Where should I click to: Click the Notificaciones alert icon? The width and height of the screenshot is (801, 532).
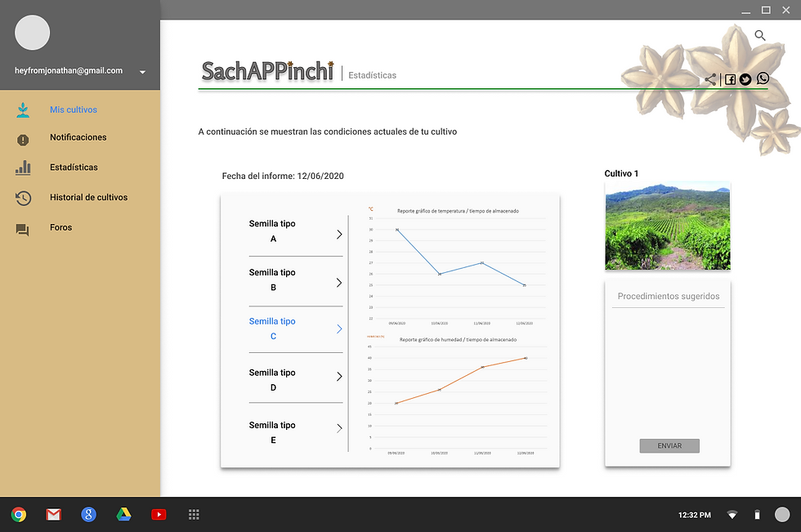pyautogui.click(x=23, y=140)
